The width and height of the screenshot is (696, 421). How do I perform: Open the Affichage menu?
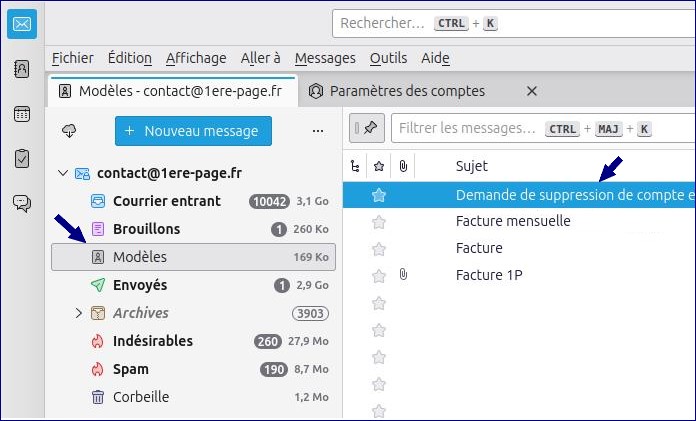tap(196, 58)
